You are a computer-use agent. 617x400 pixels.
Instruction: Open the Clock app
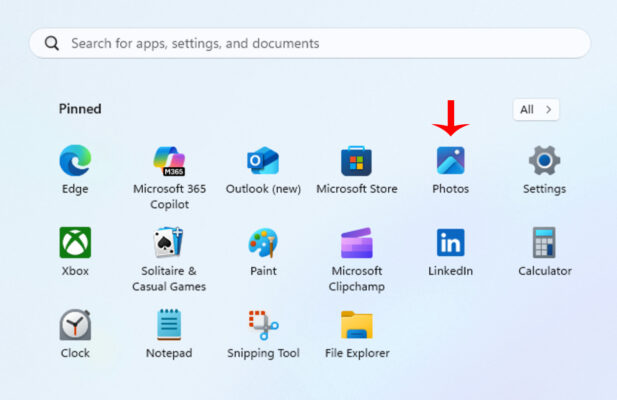(75, 325)
